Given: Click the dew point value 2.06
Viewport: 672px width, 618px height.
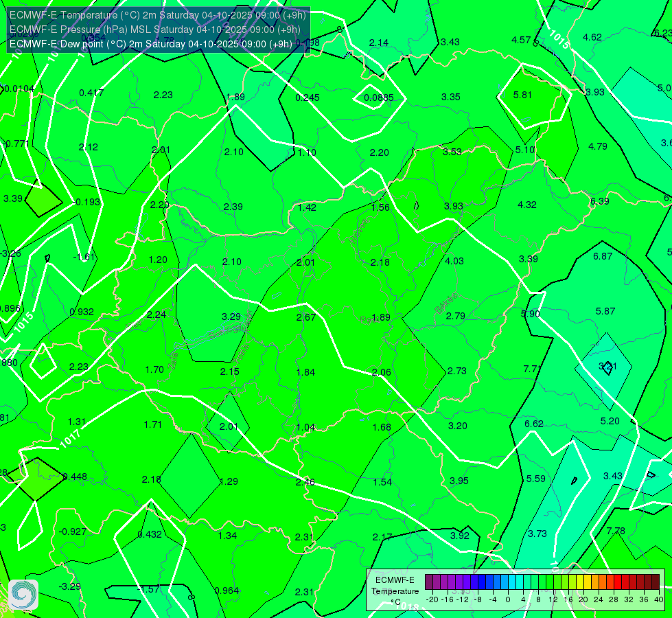Looking at the screenshot, I should (x=381, y=372).
